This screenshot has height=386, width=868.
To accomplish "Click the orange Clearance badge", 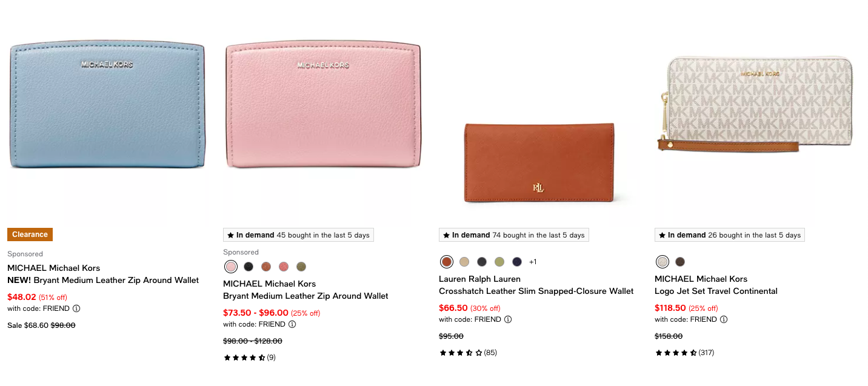I will point(30,235).
